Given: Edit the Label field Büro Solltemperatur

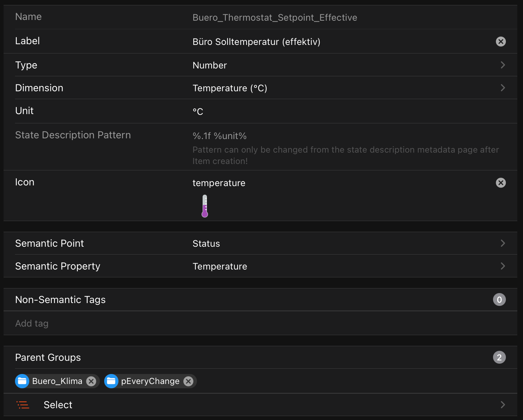Looking at the screenshot, I should click(256, 42).
